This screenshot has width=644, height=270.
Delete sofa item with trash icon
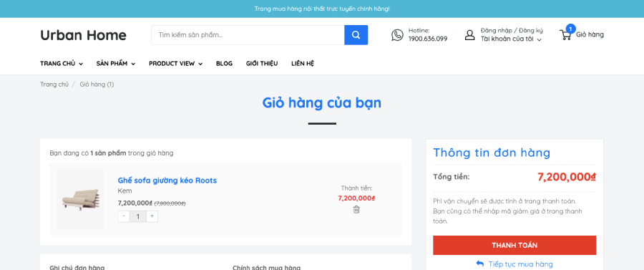(356, 210)
